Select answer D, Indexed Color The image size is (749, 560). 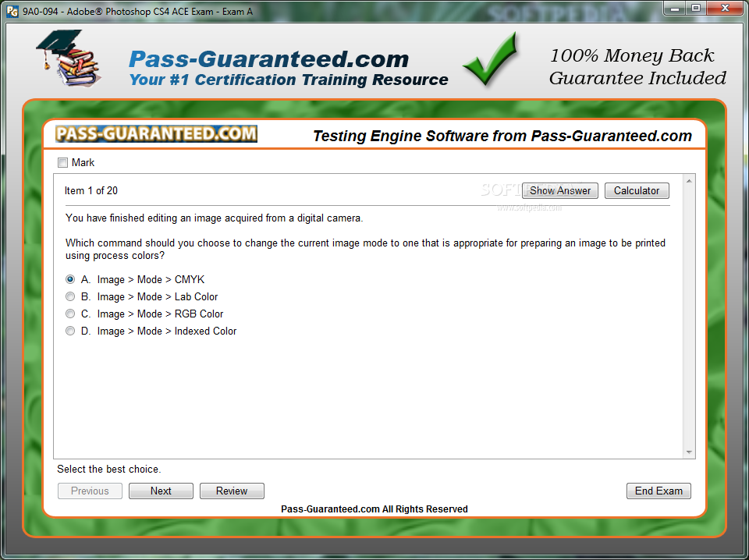[70, 331]
